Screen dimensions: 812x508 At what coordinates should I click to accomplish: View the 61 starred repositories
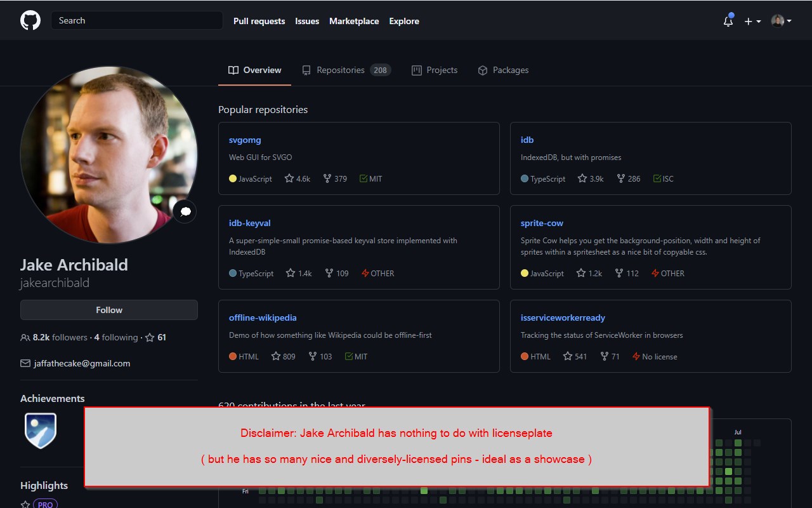(156, 337)
